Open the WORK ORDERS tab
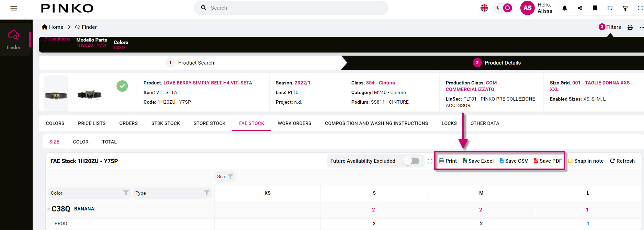The width and height of the screenshot is (644, 230). pos(294,123)
